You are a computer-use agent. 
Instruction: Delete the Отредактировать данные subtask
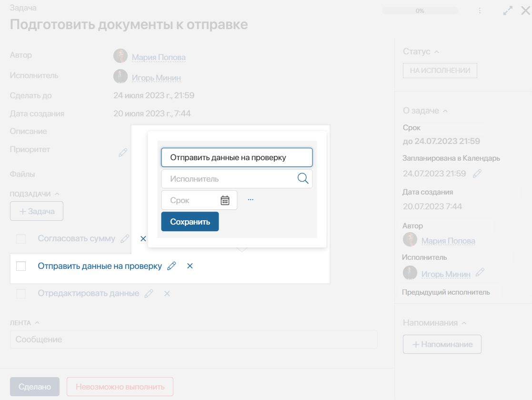click(x=167, y=293)
